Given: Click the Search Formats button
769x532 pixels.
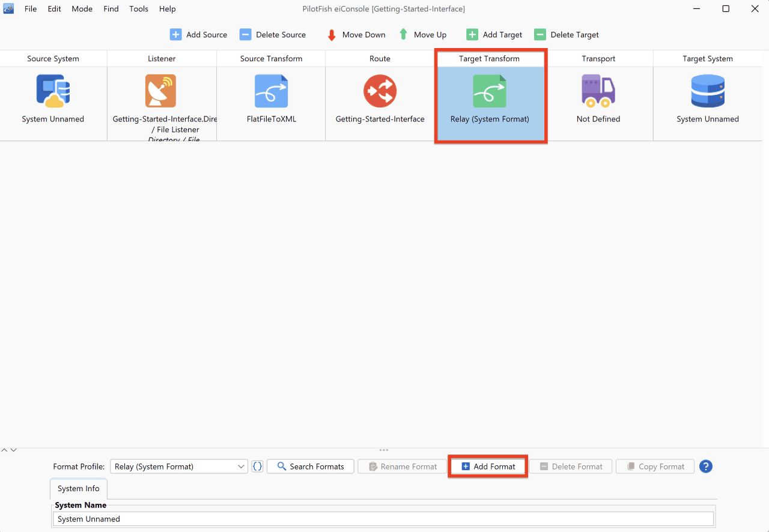Looking at the screenshot, I should pyautogui.click(x=310, y=467).
